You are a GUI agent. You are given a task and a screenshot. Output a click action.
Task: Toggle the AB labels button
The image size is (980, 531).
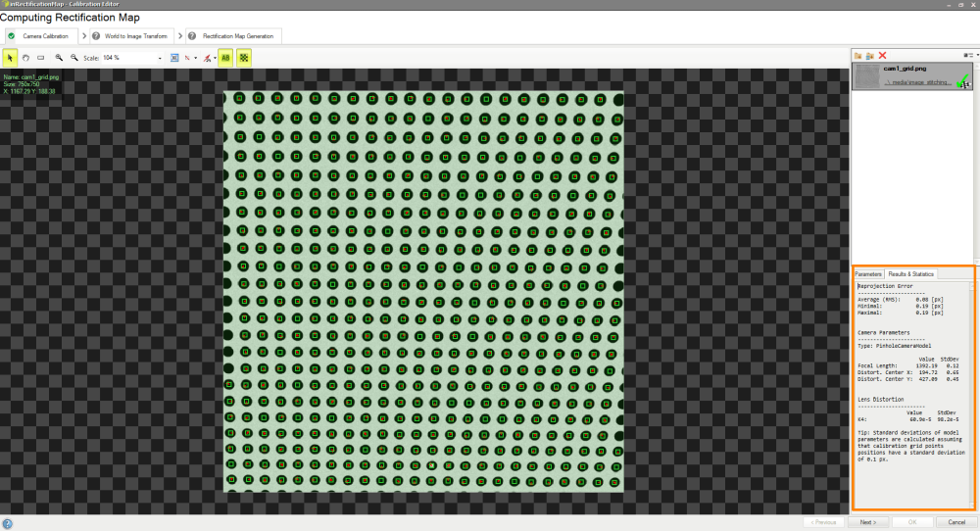(225, 58)
